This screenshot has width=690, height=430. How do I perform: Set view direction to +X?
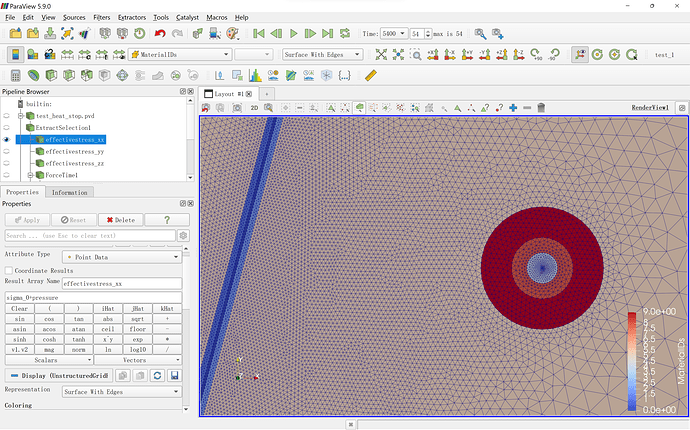pos(432,54)
